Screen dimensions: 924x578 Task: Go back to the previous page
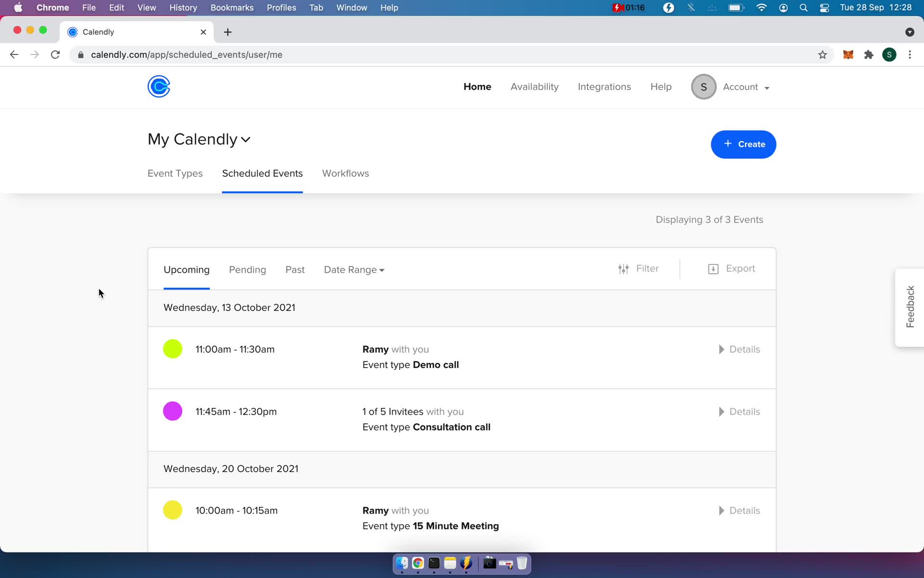[14, 55]
